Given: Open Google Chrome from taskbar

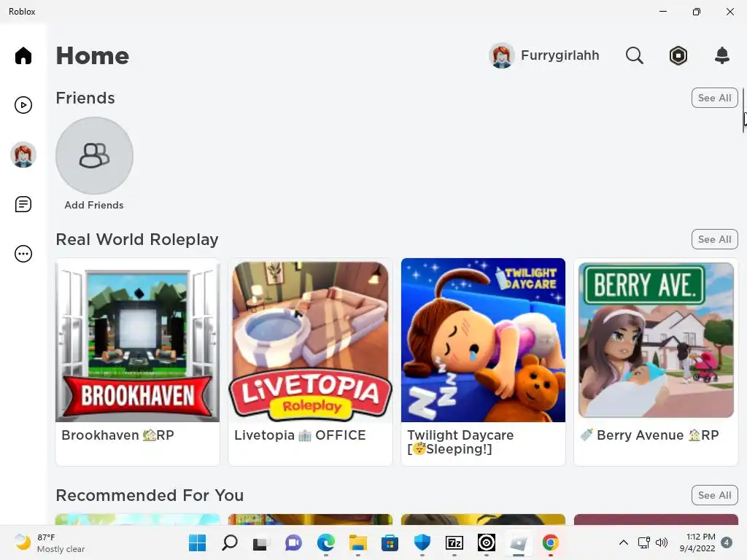Looking at the screenshot, I should (550, 542).
